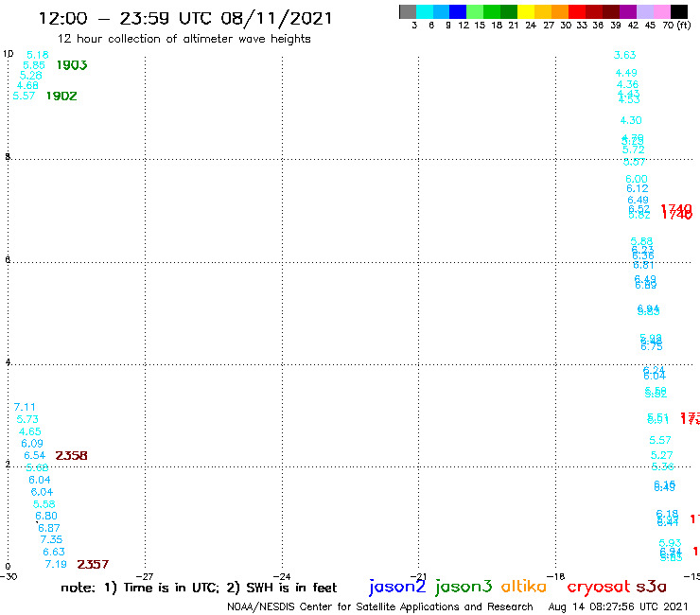Click the wave height value 6.87
The width and height of the screenshot is (700, 615).
pyautogui.click(x=49, y=528)
